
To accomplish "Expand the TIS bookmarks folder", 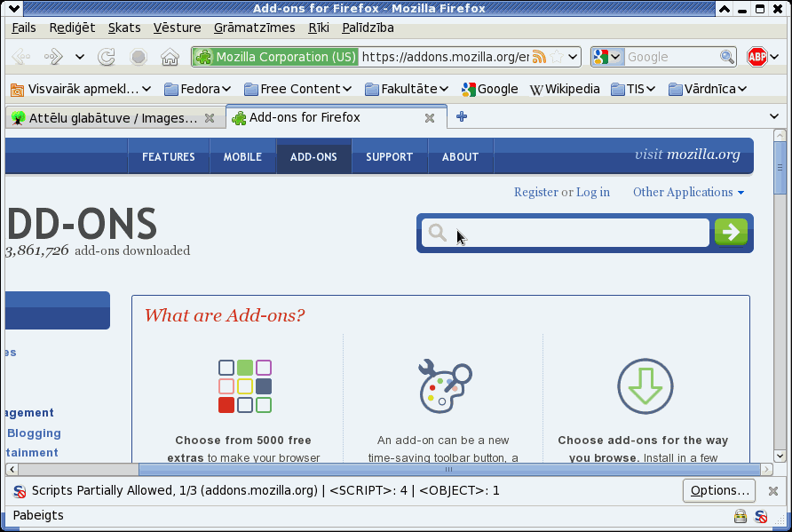I will [633, 90].
